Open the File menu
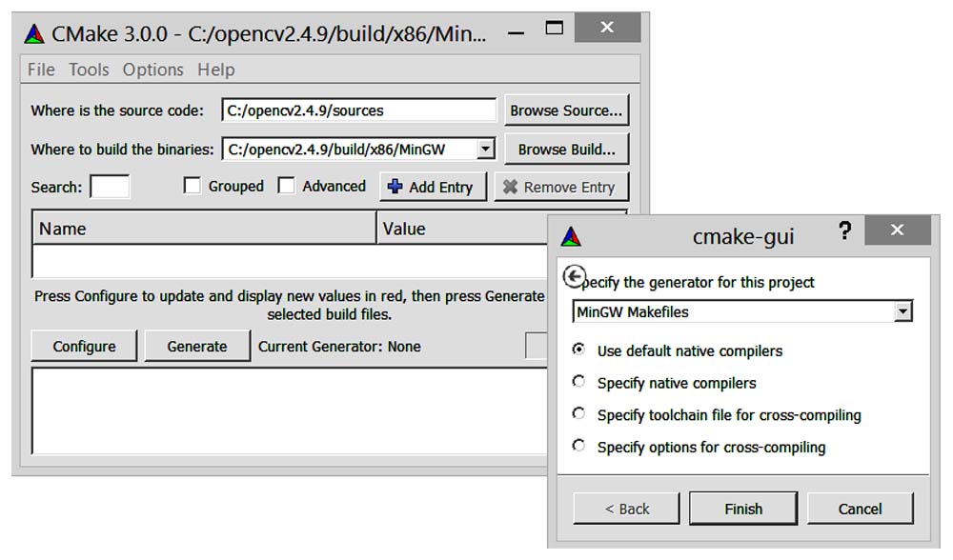 click(x=41, y=70)
